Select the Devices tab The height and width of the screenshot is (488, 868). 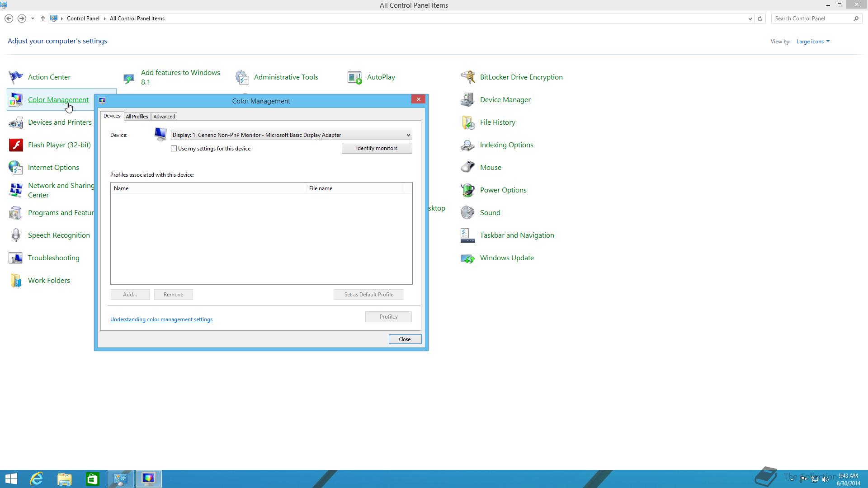(x=112, y=116)
